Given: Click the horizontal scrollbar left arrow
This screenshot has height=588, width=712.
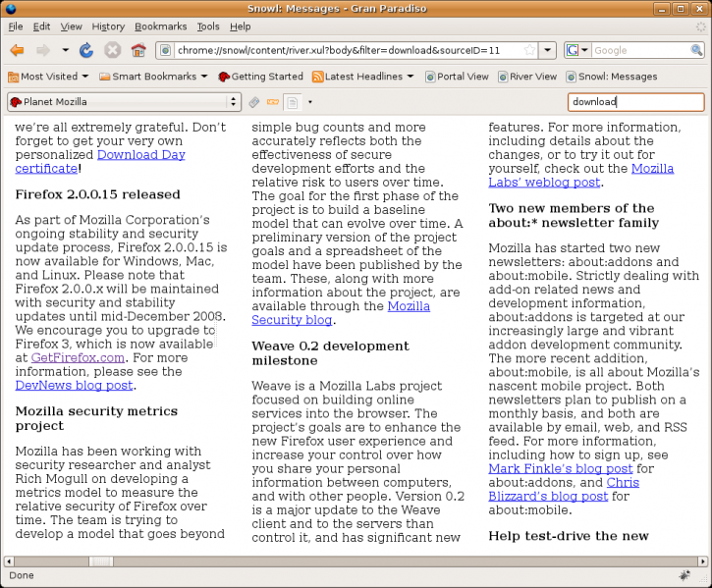Looking at the screenshot, I should [x=9, y=561].
